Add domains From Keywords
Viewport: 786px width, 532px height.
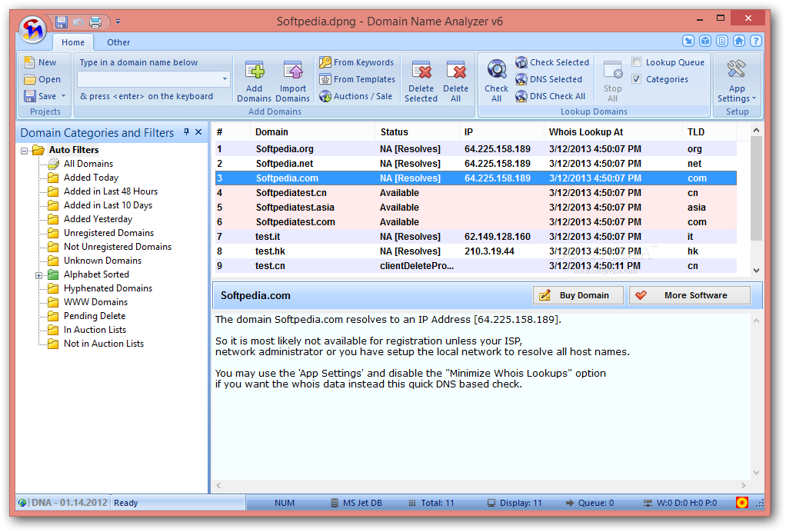point(357,62)
